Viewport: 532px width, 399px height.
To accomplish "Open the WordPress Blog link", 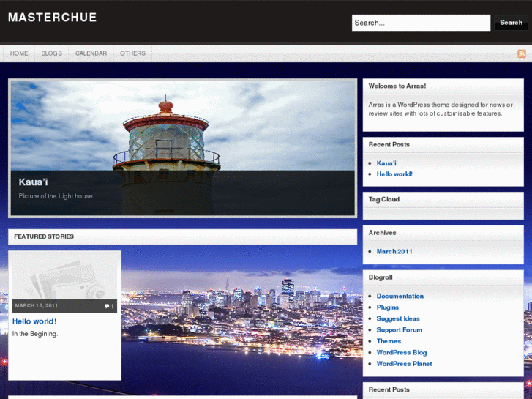I will click(402, 352).
